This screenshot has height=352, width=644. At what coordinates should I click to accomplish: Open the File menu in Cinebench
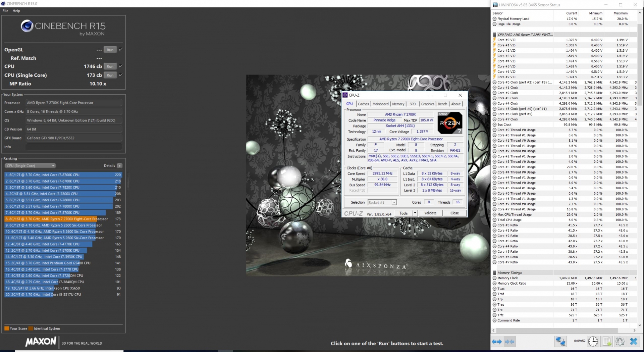[5, 11]
